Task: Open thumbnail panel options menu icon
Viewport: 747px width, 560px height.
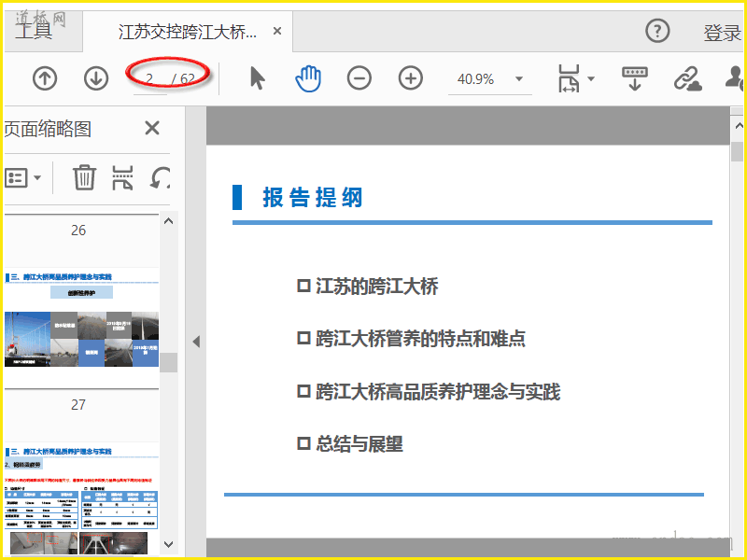Action: point(22,177)
